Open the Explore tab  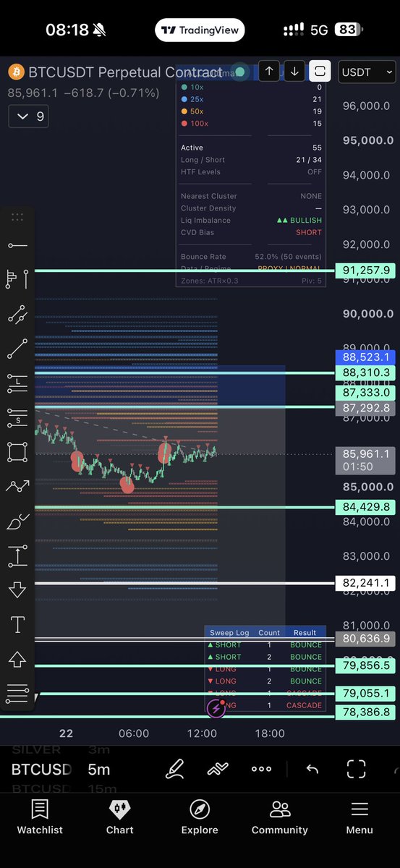tap(200, 817)
